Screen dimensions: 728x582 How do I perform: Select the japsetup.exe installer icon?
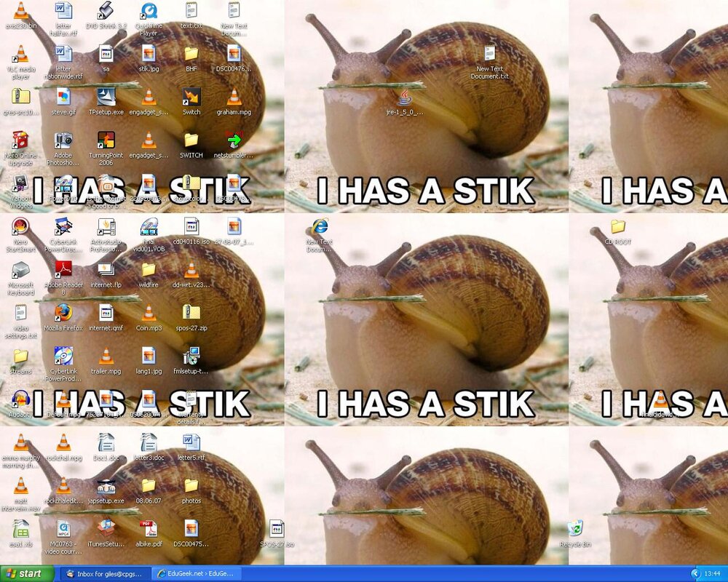coord(106,485)
